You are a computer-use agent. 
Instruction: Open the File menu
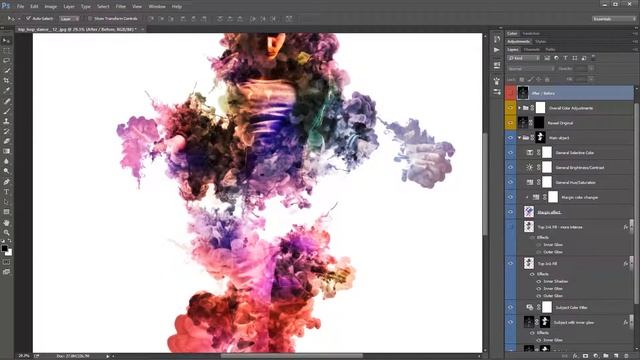click(20, 7)
